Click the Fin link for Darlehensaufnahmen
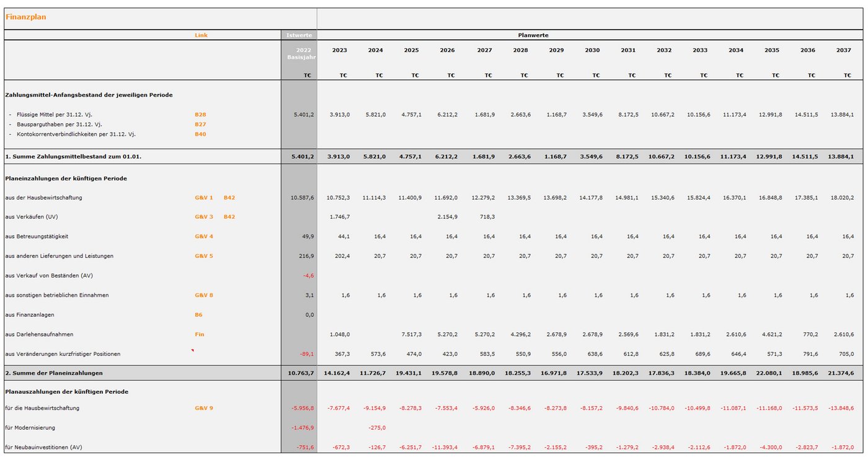Image resolution: width=868 pixels, height=457 pixels. (199, 334)
